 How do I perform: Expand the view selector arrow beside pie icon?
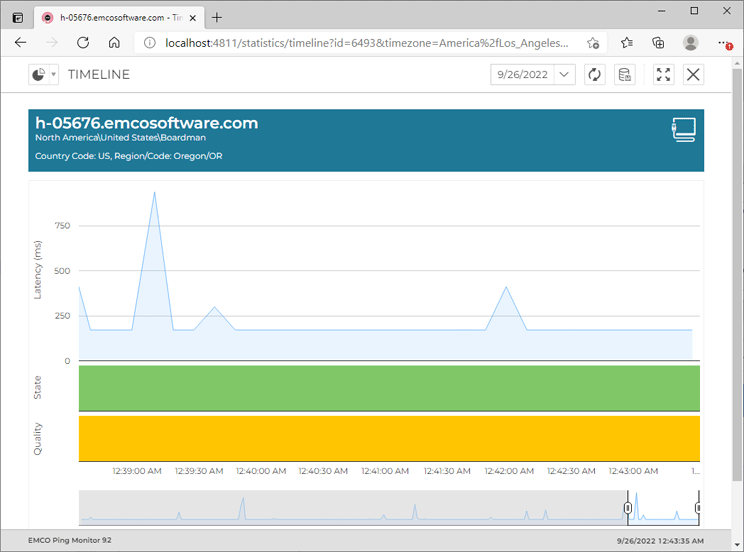[x=54, y=75]
